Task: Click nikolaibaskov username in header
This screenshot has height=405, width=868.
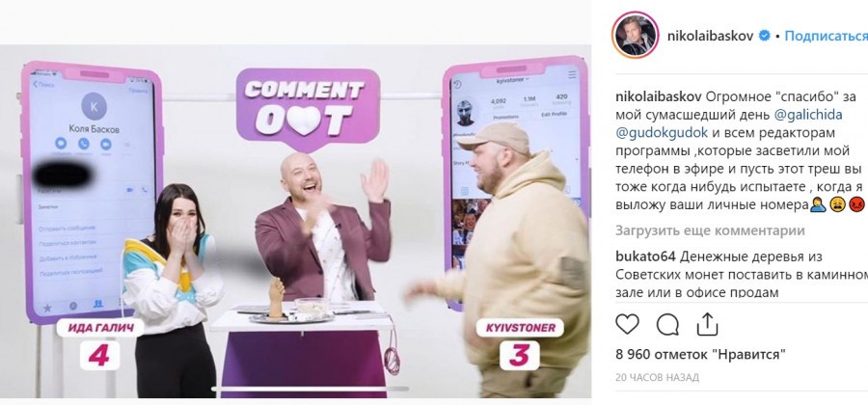Action: click(x=711, y=36)
